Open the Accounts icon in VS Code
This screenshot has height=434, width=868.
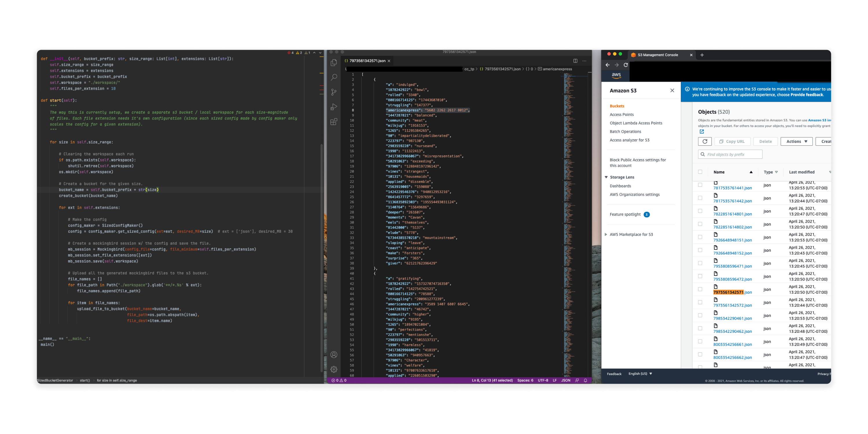(334, 354)
